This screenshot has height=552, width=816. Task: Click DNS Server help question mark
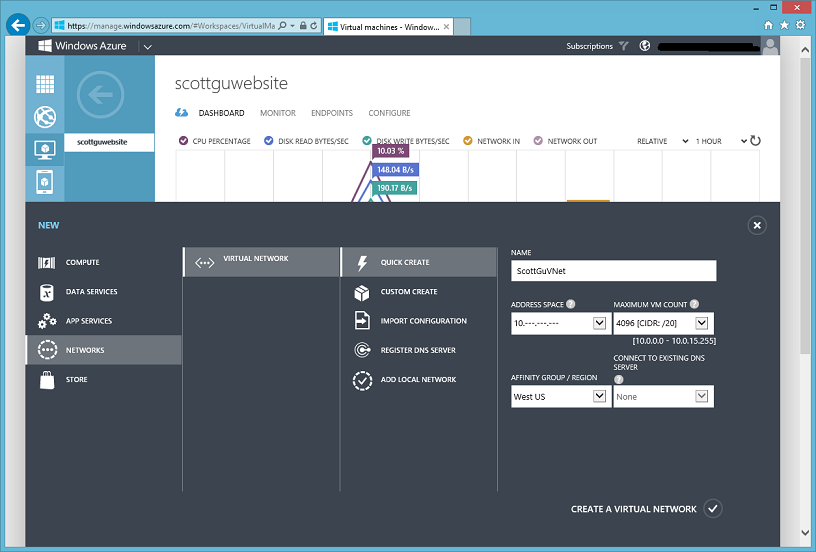click(618, 379)
